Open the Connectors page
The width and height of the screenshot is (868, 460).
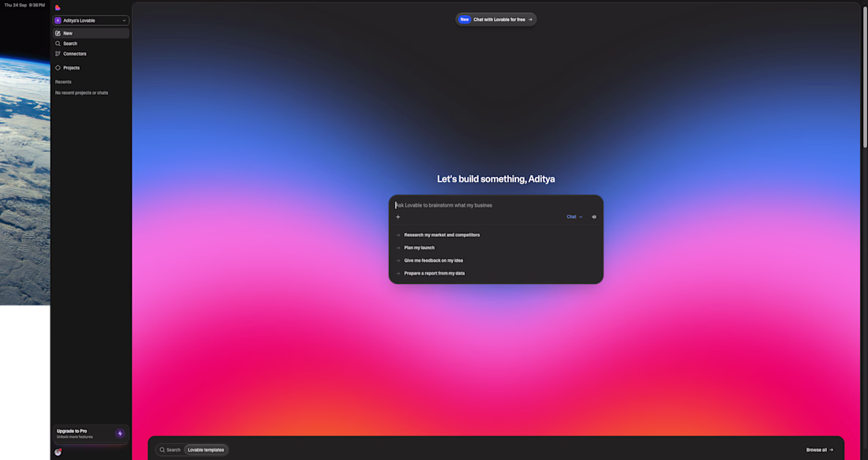pos(91,54)
